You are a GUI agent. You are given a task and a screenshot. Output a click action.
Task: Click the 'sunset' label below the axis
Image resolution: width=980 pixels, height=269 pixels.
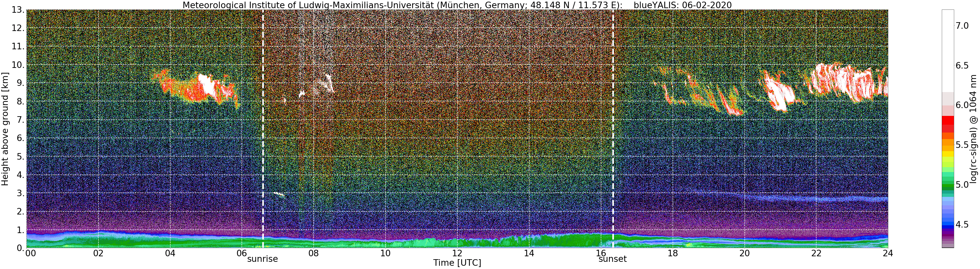[x=613, y=259]
